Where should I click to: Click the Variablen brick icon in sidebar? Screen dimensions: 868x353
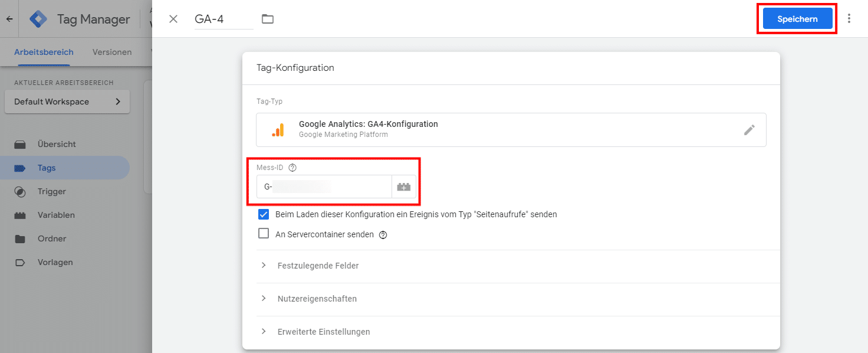pyautogui.click(x=20, y=215)
